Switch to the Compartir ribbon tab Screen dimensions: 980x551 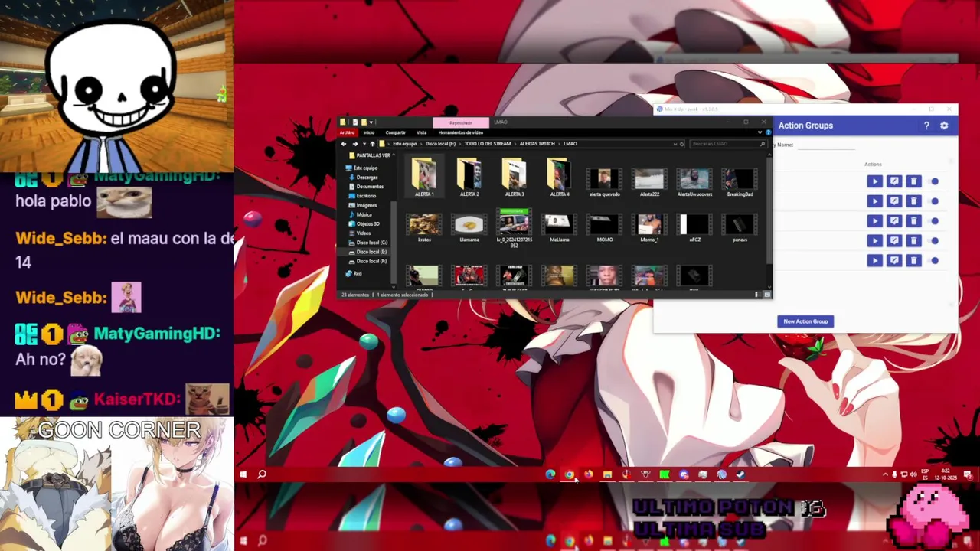(396, 132)
